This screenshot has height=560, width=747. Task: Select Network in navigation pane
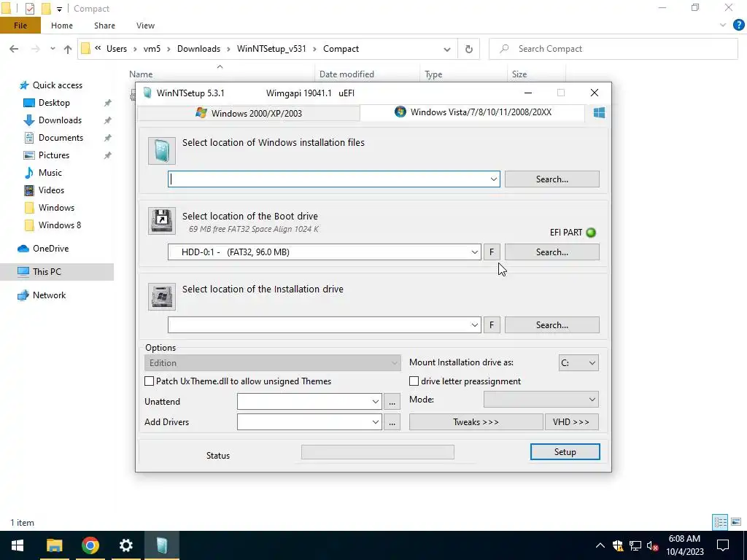49,295
